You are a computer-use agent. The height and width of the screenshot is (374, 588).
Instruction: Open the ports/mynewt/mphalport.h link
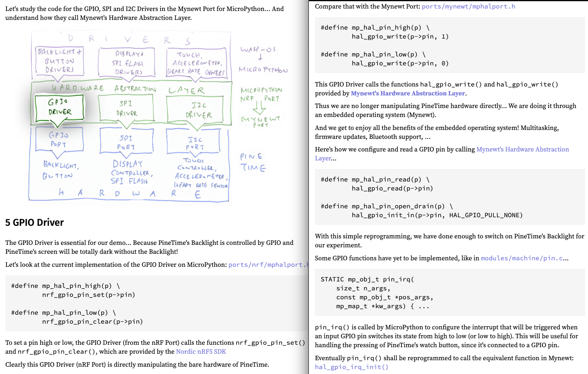coord(468,6)
